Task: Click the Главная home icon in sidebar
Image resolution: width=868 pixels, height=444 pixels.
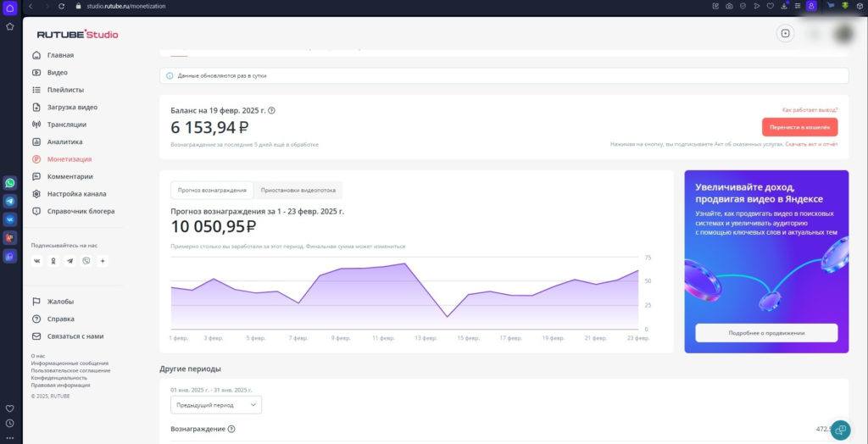Action: pos(36,55)
